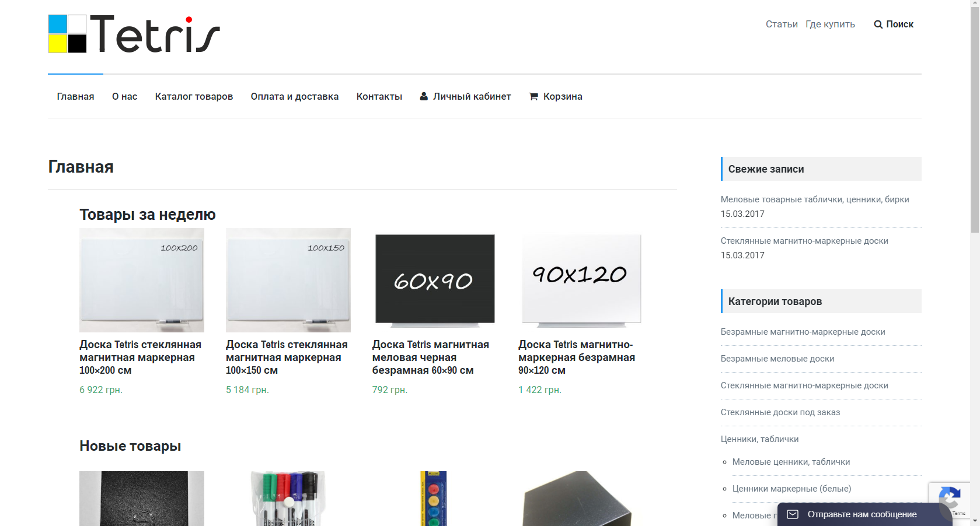Click Отправьте нам сообщение chat button
Viewport: 980px width, 526px height.
pyautogui.click(x=865, y=514)
